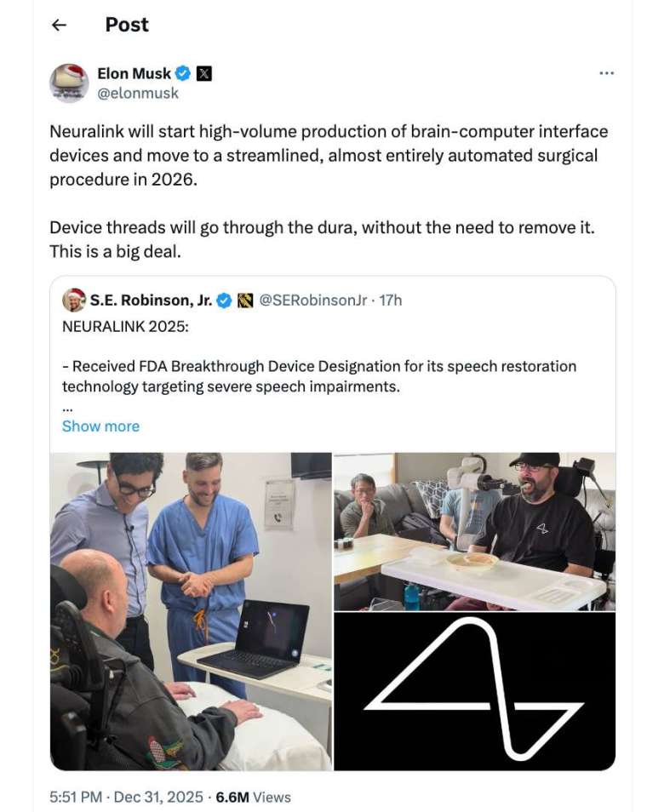Click S.E. Robinson Jr.'s small avatar
The height and width of the screenshot is (812, 647).
(x=73, y=300)
